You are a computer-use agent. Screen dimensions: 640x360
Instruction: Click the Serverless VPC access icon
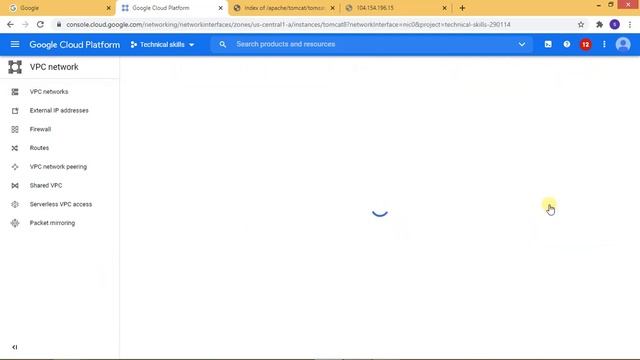[x=15, y=204]
